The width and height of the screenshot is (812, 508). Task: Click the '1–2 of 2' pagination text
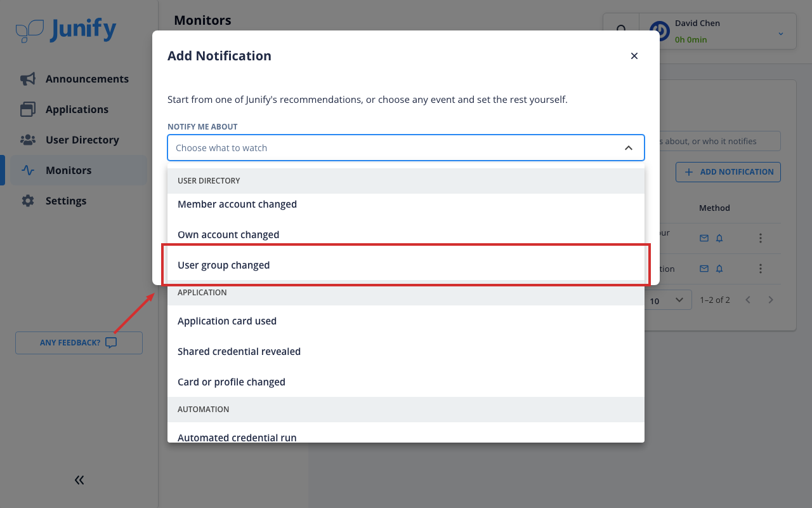(x=715, y=300)
